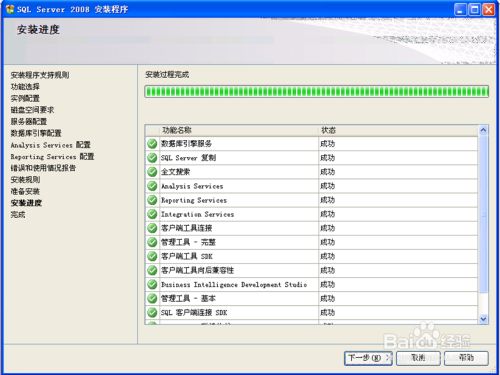This screenshot has height=375, width=500.
Task: Click the Analysis Services feature name in the table
Action: pyautogui.click(x=192, y=186)
